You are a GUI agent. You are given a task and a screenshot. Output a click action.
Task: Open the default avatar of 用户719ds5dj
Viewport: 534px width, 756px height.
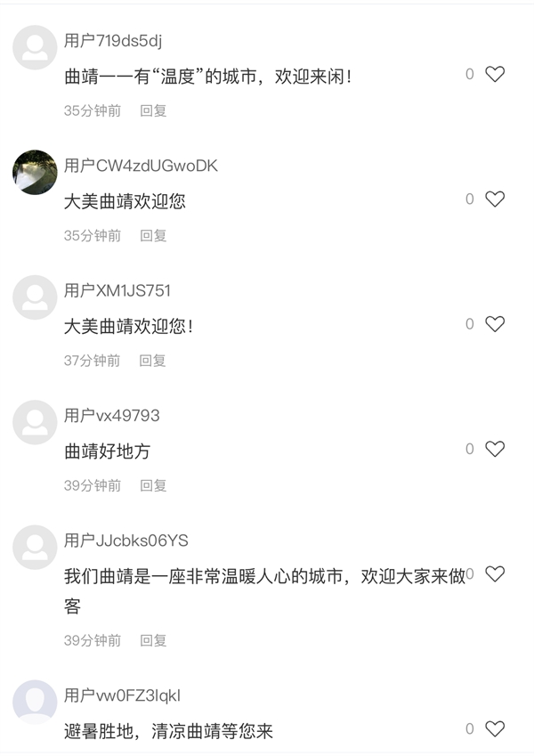(x=35, y=47)
